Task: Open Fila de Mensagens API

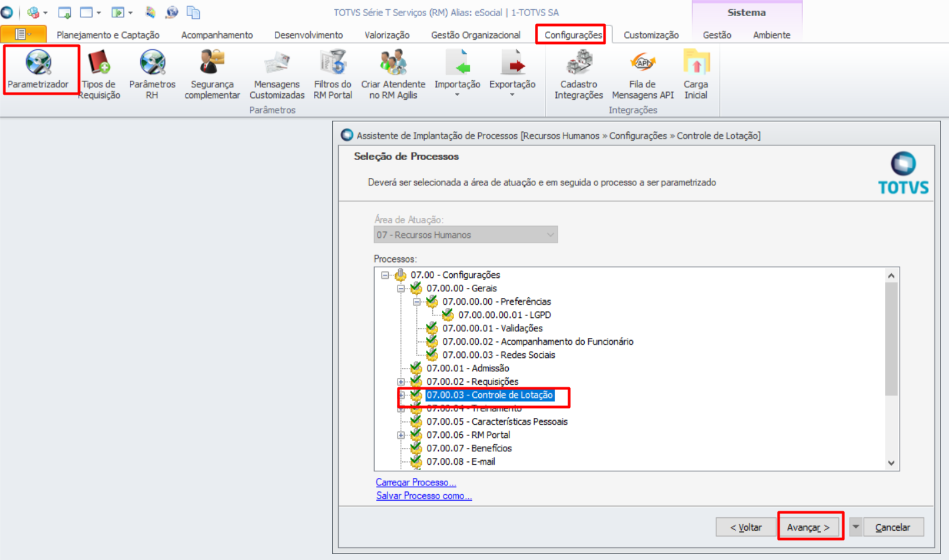Action: click(x=643, y=74)
